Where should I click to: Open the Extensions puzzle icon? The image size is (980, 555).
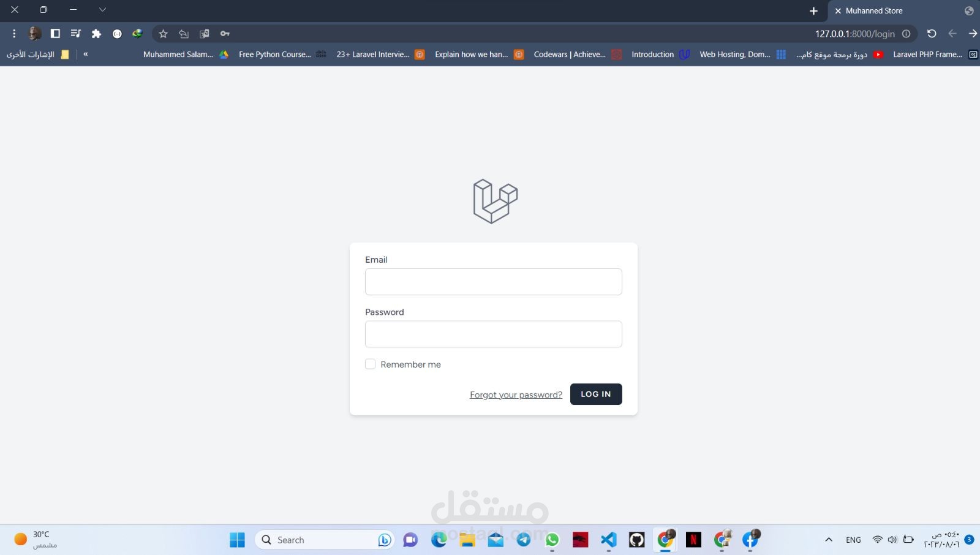(x=96, y=34)
